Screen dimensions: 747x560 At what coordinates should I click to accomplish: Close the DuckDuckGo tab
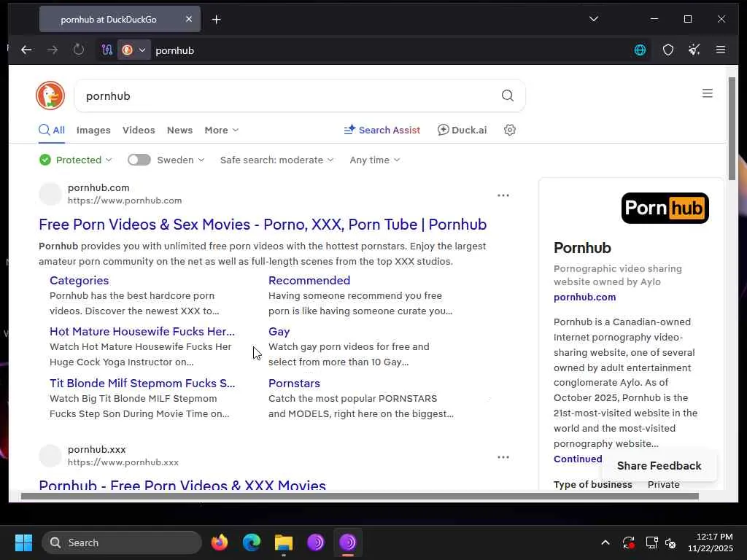click(189, 19)
